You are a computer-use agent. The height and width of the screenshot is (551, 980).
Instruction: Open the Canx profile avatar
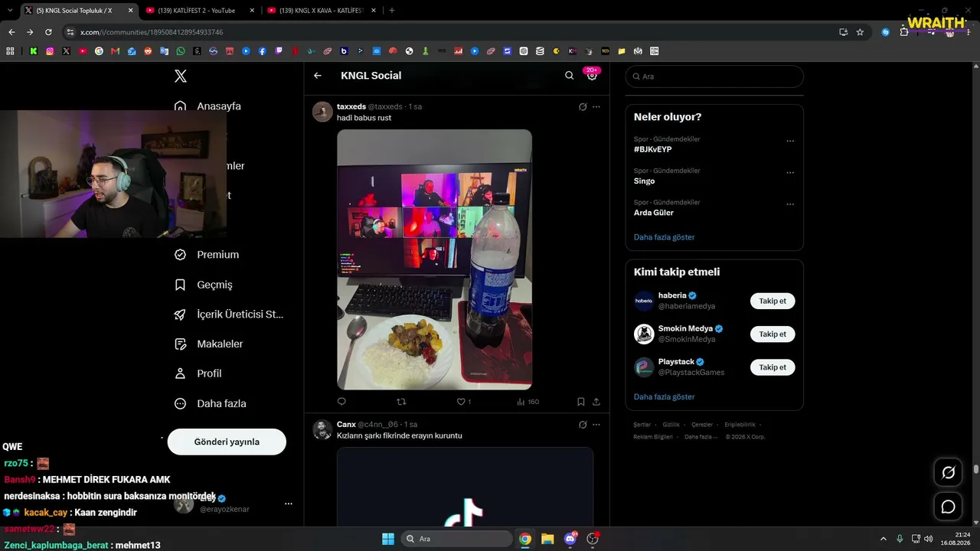click(x=322, y=429)
